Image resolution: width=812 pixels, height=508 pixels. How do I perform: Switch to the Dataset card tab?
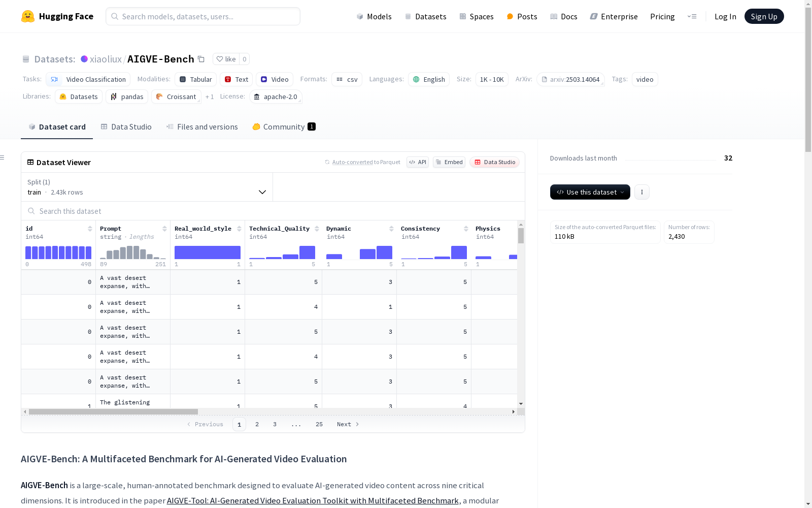tap(57, 127)
